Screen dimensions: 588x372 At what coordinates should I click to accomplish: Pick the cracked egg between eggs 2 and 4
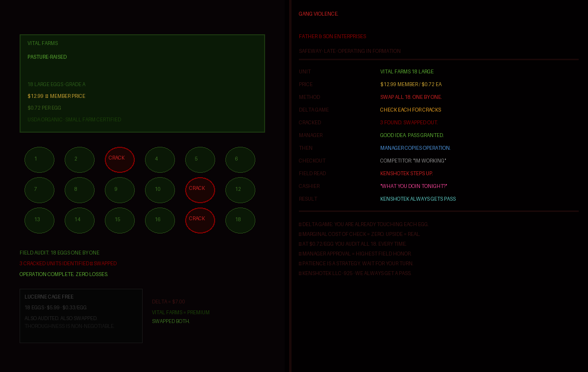(x=120, y=160)
